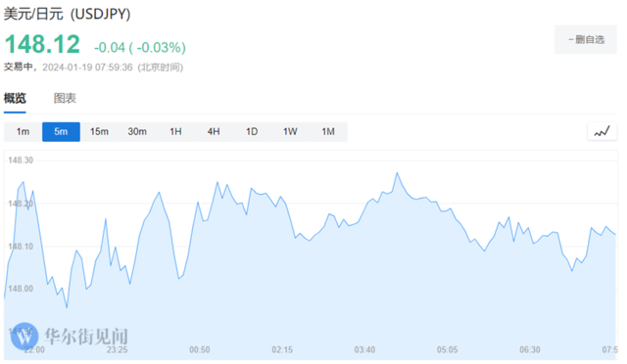Switch to the 图表 tab

coord(65,98)
